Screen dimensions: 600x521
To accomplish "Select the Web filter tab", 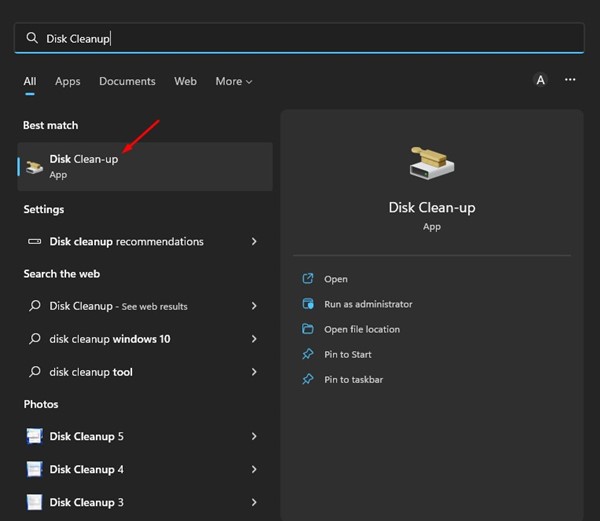I will point(185,81).
